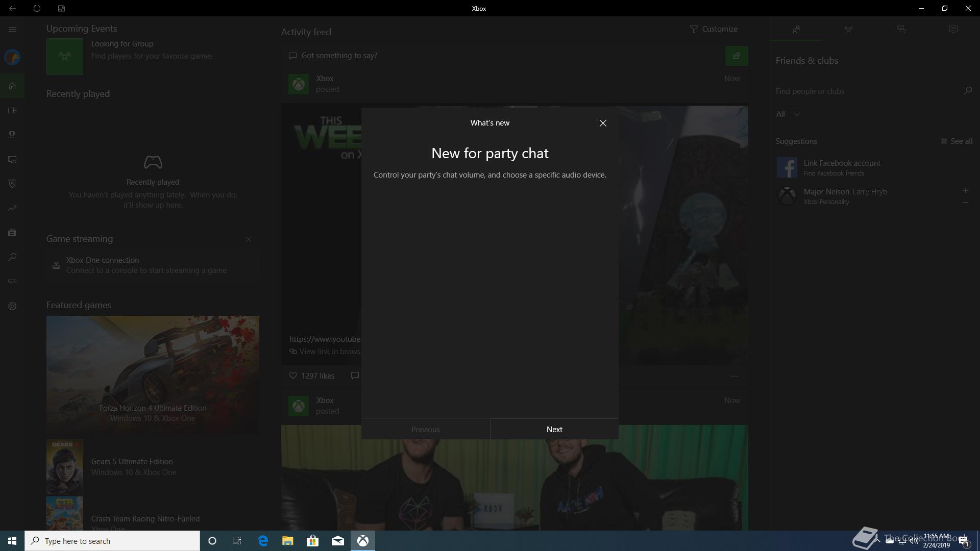Open Settings gear in the sidebar
The image size is (980, 551).
coord(12,306)
